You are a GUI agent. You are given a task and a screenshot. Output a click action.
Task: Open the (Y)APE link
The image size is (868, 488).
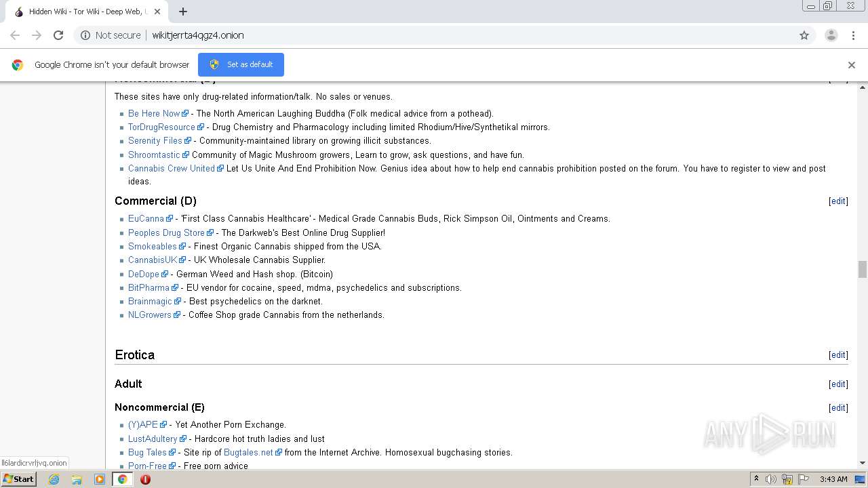(143, 424)
